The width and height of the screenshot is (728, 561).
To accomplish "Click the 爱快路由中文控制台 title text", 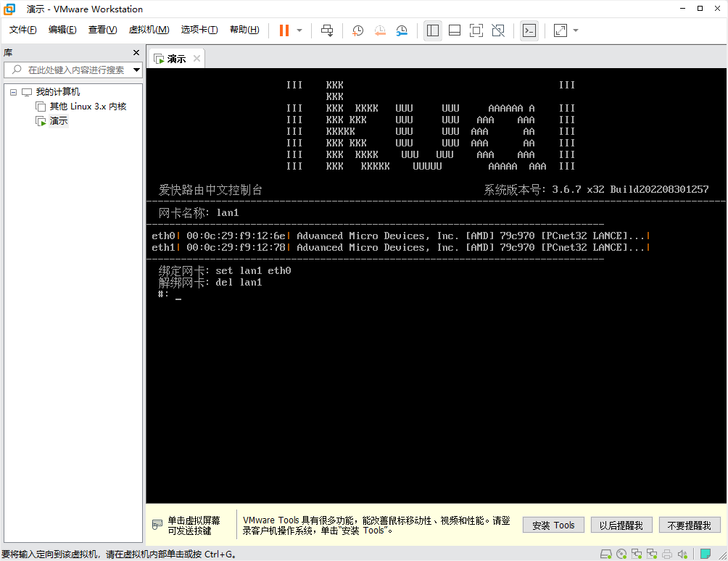I will point(210,190).
